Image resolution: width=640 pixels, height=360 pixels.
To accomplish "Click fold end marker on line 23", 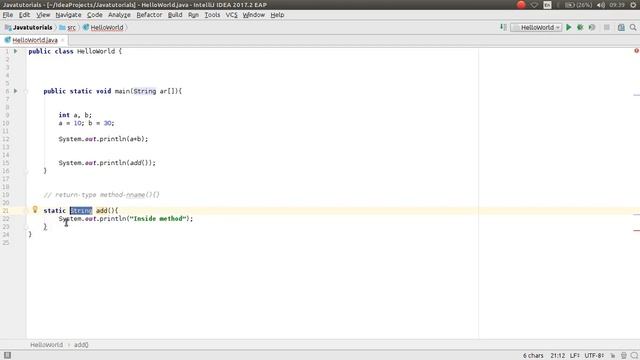I will (x=26, y=227).
